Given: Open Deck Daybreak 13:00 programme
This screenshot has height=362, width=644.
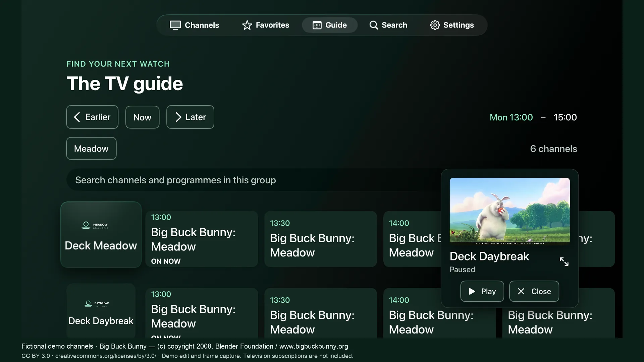Looking at the screenshot, I should click(202, 313).
